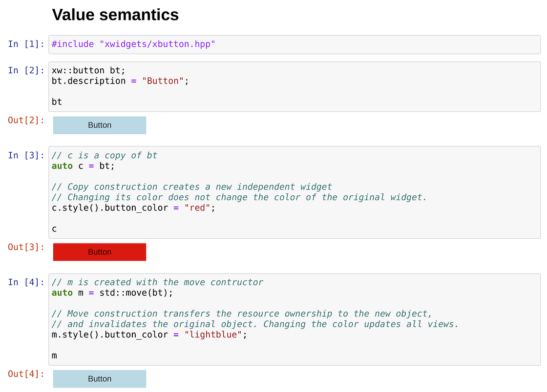Select the In [4] cell prompt
547x392 pixels.
point(26,282)
